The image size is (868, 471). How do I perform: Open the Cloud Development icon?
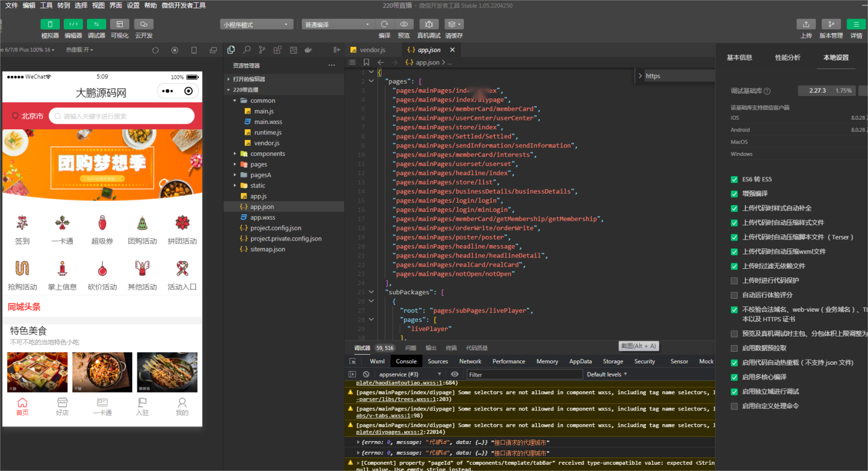(144, 24)
